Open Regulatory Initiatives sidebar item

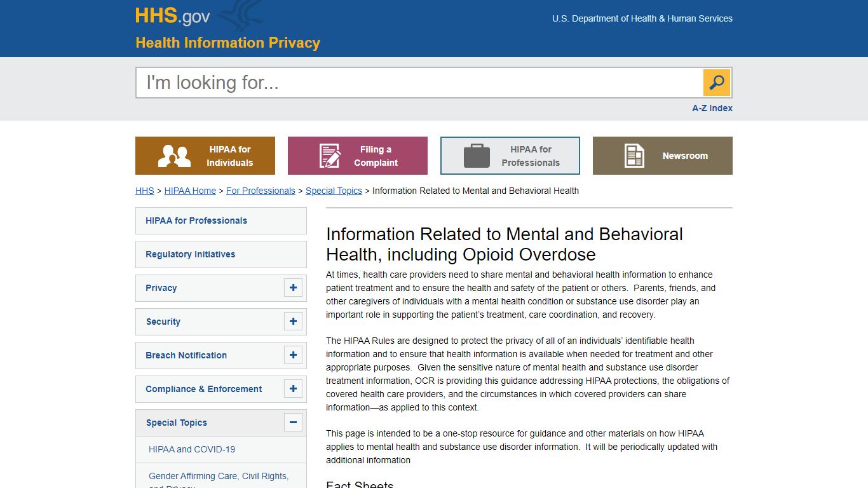click(x=221, y=254)
